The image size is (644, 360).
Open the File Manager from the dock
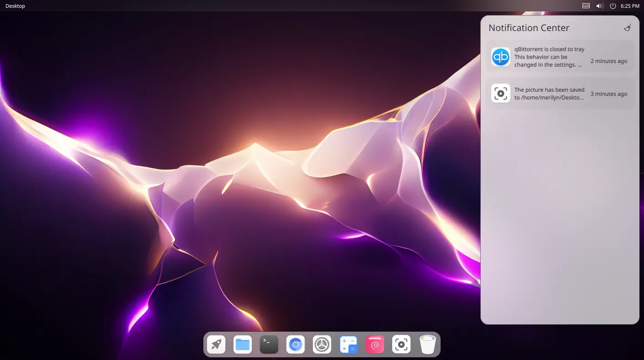[243, 344]
